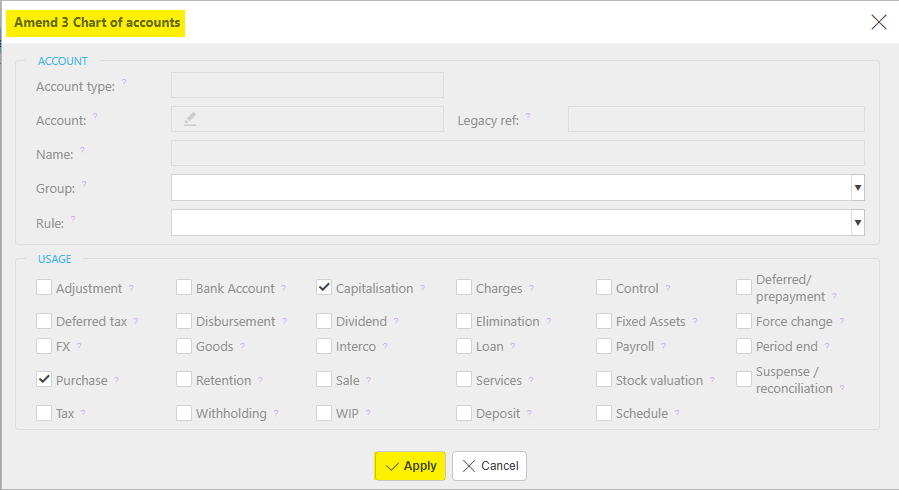
Task: Enable the Withholding checkbox
Action: point(184,413)
